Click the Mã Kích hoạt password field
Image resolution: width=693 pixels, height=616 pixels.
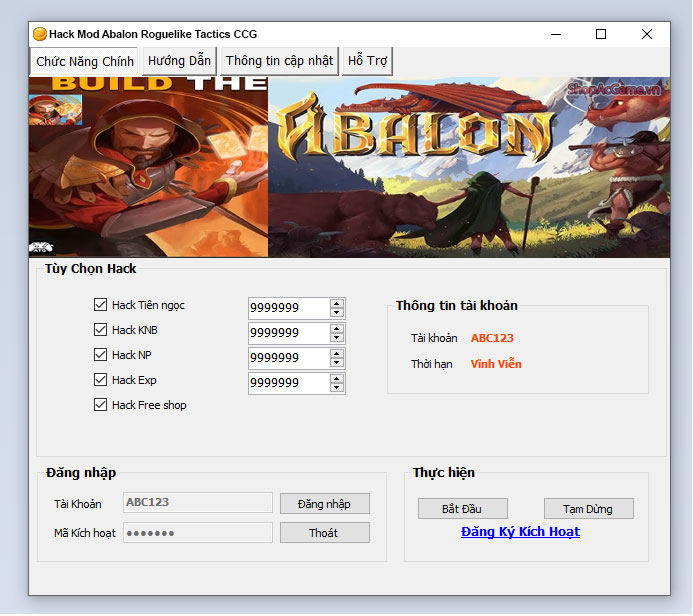[x=198, y=532]
